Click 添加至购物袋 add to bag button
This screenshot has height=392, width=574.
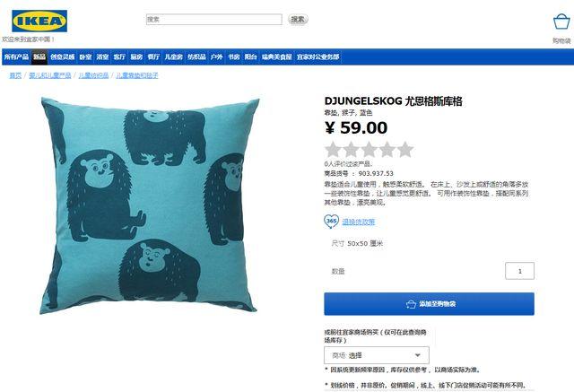pyautogui.click(x=429, y=304)
